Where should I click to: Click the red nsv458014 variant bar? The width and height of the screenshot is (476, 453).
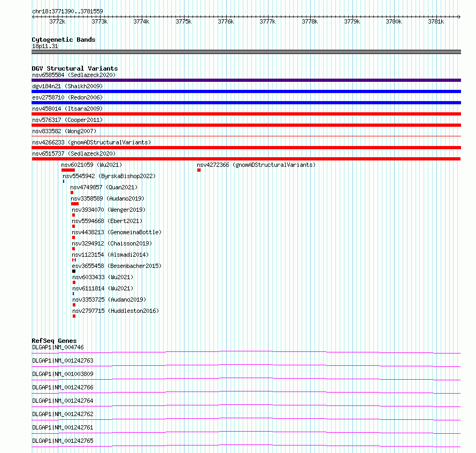click(246, 114)
